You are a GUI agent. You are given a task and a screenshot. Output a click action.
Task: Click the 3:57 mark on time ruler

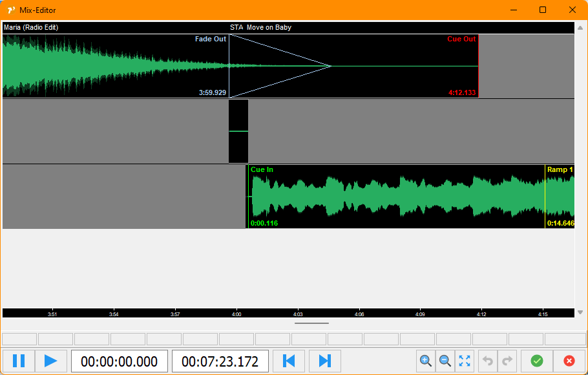click(175, 314)
